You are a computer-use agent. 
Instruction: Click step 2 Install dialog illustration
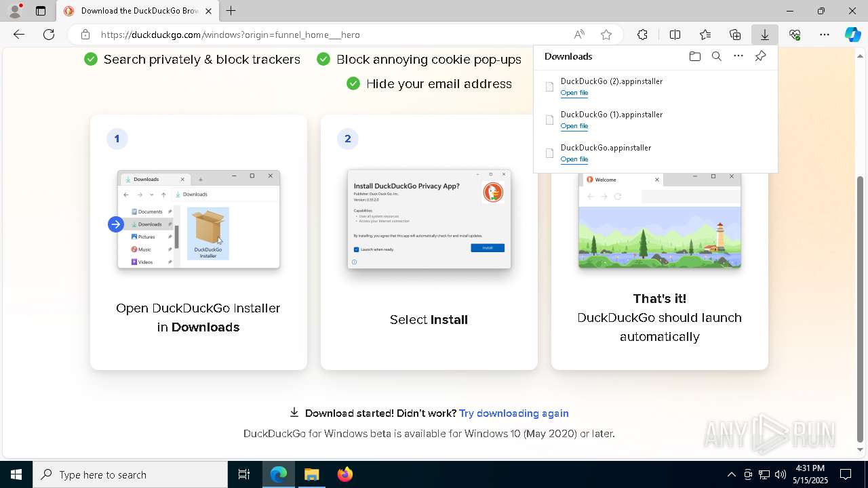point(429,219)
